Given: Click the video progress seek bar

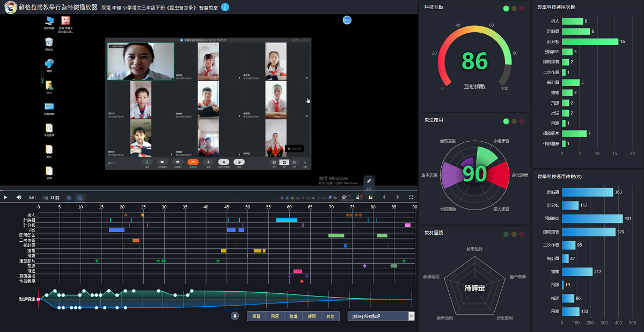Looking at the screenshot, I should [208, 191].
